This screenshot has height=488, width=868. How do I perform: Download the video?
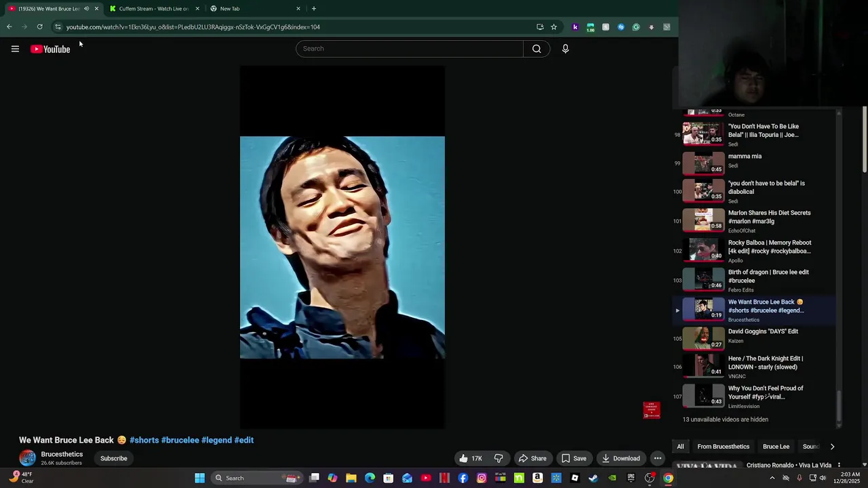pyautogui.click(x=621, y=458)
